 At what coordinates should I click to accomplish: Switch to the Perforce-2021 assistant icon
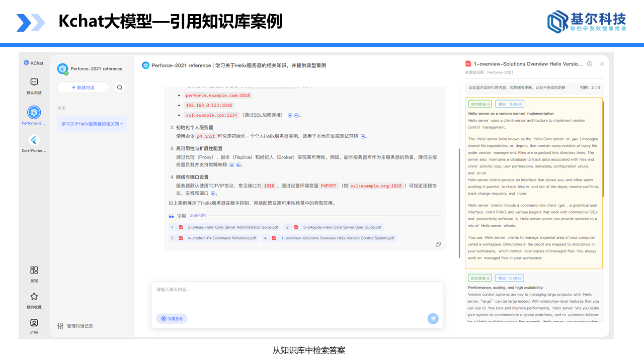point(34,113)
